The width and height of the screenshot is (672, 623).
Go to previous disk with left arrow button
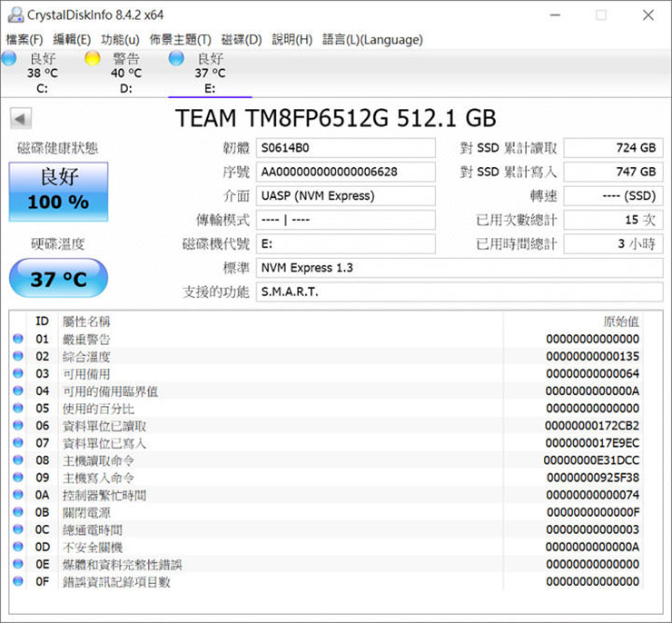(x=20, y=119)
